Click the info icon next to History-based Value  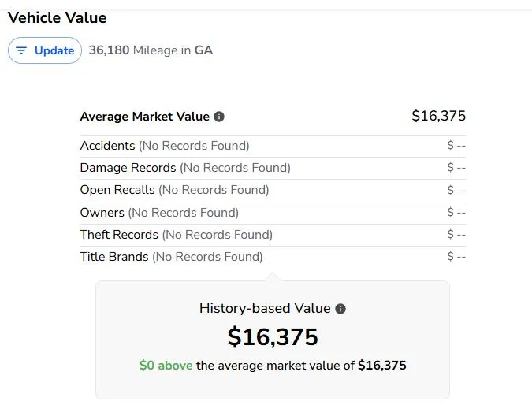[340, 309]
